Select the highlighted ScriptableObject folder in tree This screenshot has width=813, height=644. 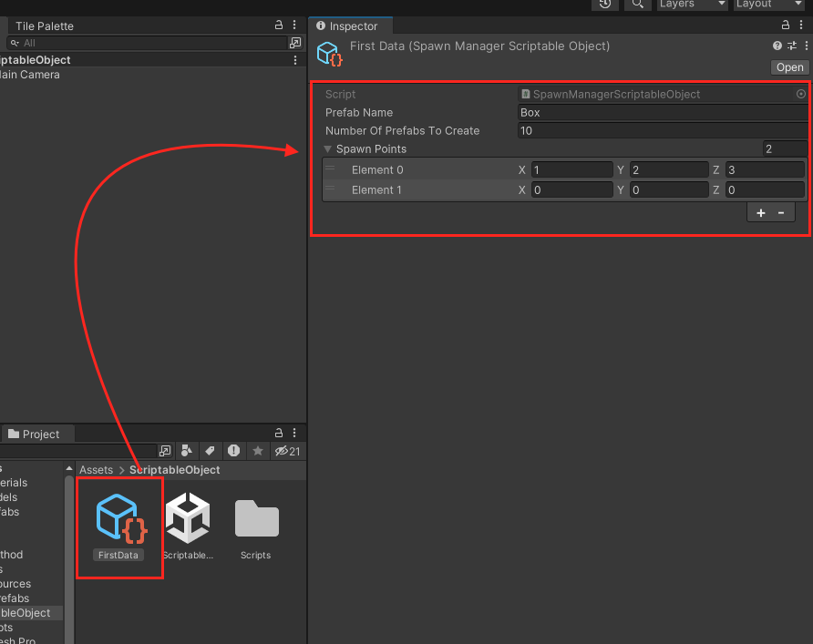point(31,613)
